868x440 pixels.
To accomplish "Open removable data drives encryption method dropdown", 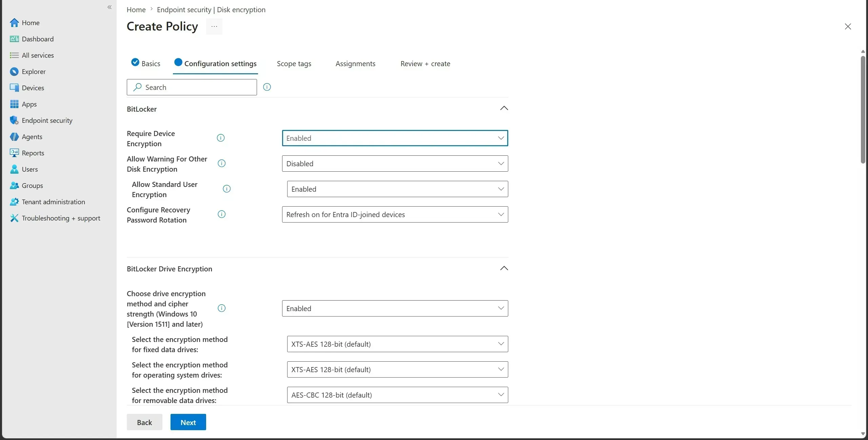I will click(x=397, y=395).
